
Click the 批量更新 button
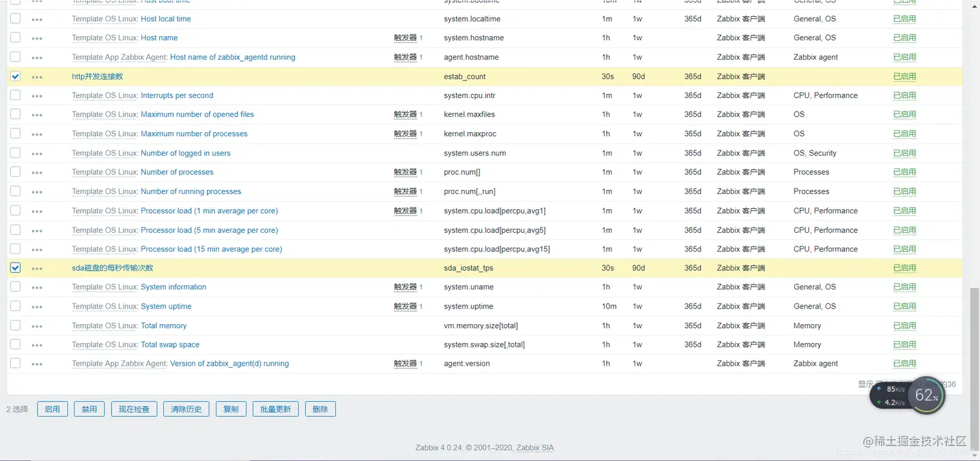tap(275, 409)
